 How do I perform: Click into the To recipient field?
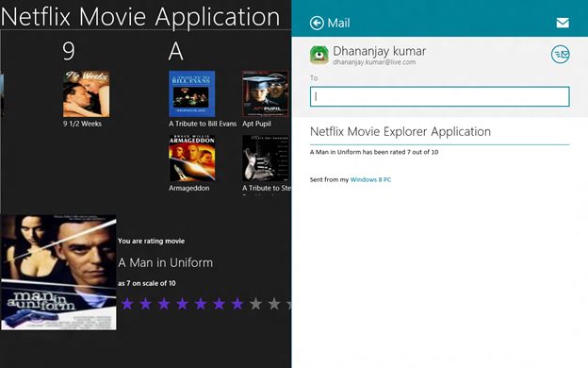[x=439, y=96]
